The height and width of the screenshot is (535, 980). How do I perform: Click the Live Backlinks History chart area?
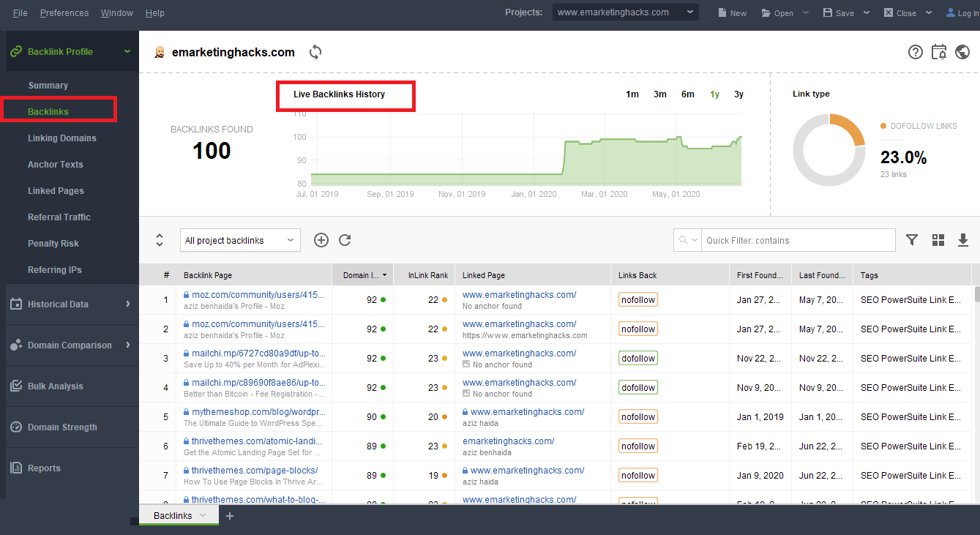click(526, 149)
